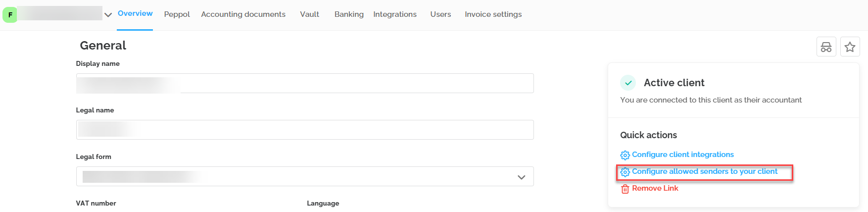This screenshot has width=868, height=212.
Task: Switch to the Users tab
Action: coord(440,14)
